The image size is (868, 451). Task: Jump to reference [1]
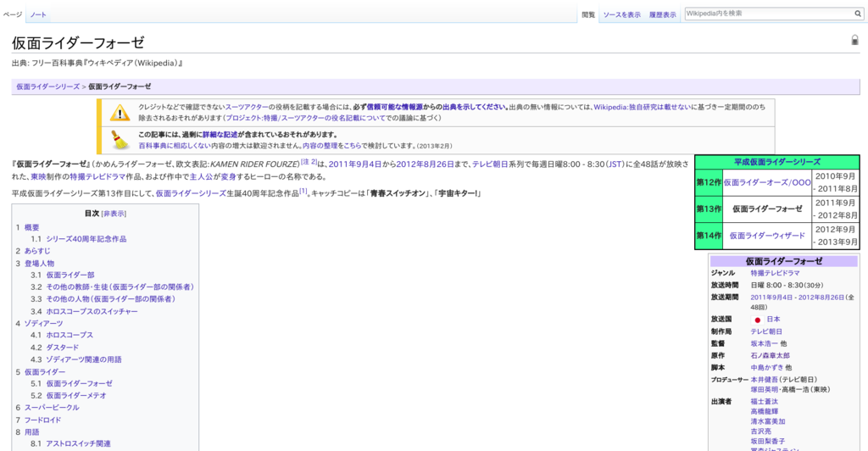pos(303,191)
